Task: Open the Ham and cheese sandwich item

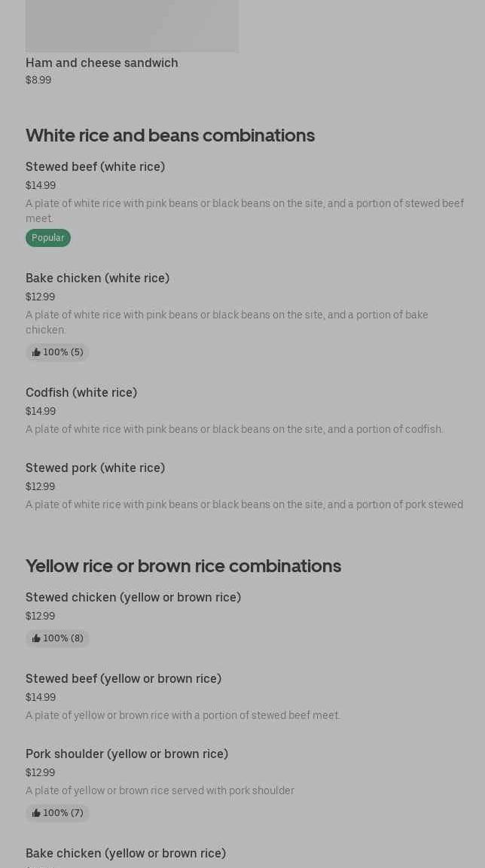Action: click(102, 63)
